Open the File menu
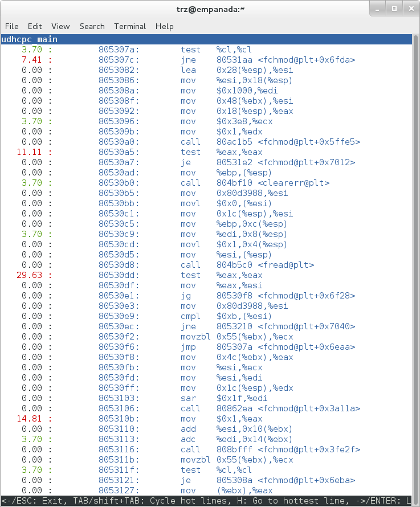Image resolution: width=420 pixels, height=507 pixels. (x=11, y=26)
